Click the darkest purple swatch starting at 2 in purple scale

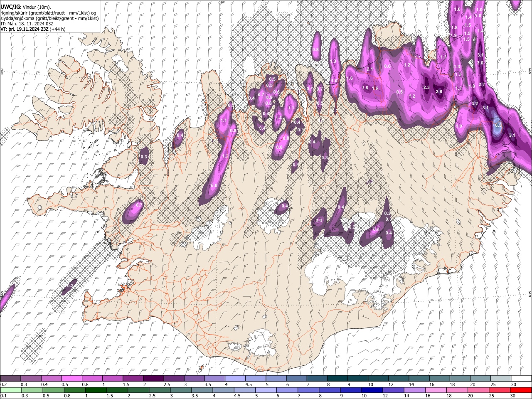153,379
